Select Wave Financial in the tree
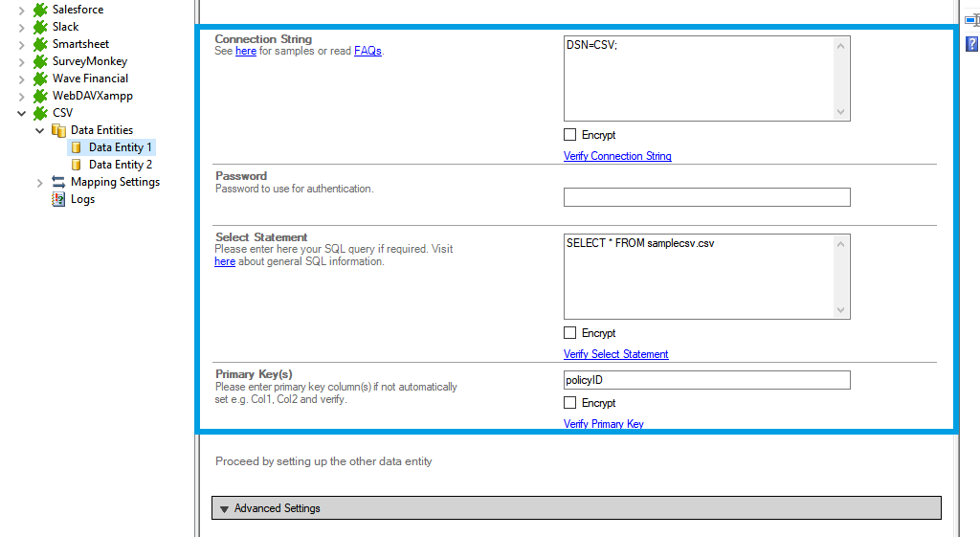This screenshot has width=980, height=537. (90, 78)
